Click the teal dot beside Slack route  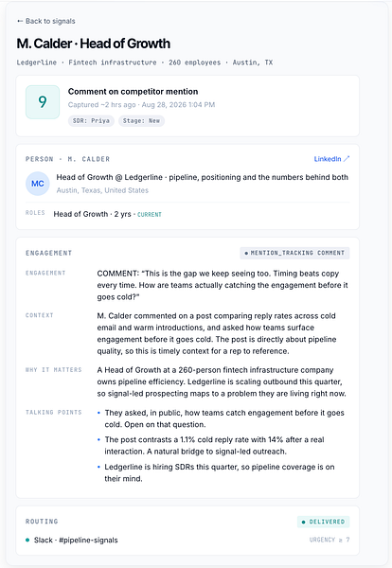27,541
